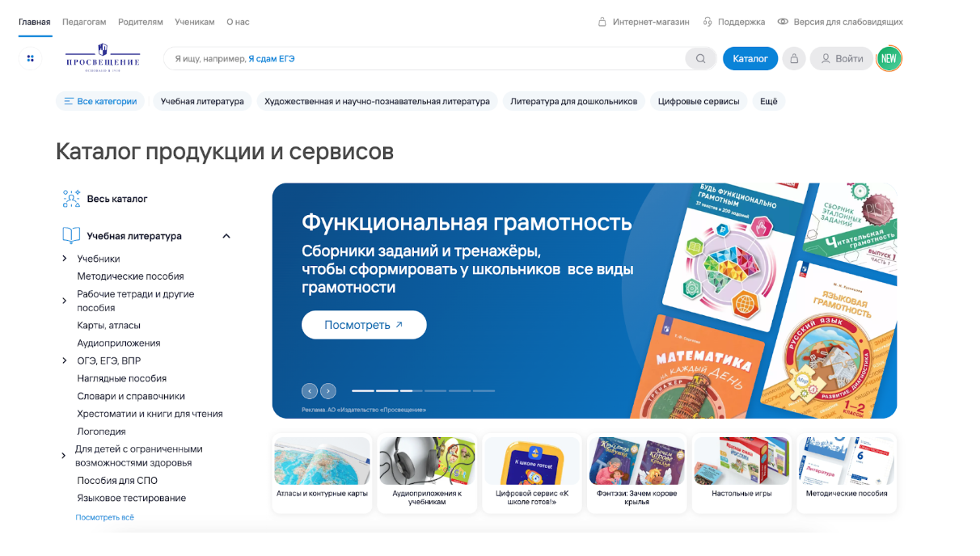Image resolution: width=980 pixels, height=556 pixels.
Task: Switch to the Родителям tab
Action: [141, 22]
